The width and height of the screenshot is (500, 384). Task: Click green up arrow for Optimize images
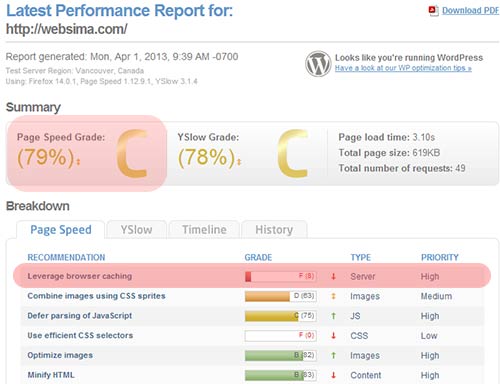pyautogui.click(x=333, y=355)
